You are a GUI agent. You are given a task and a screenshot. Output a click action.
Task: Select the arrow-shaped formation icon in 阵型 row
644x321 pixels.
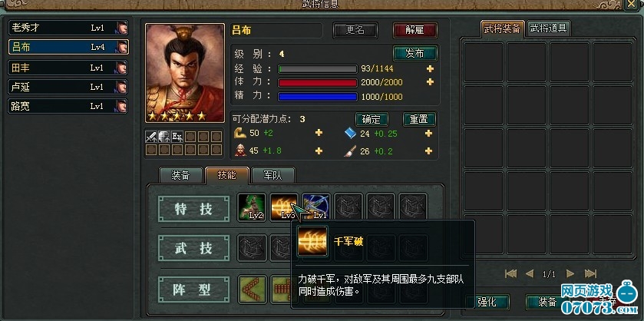pos(253,289)
